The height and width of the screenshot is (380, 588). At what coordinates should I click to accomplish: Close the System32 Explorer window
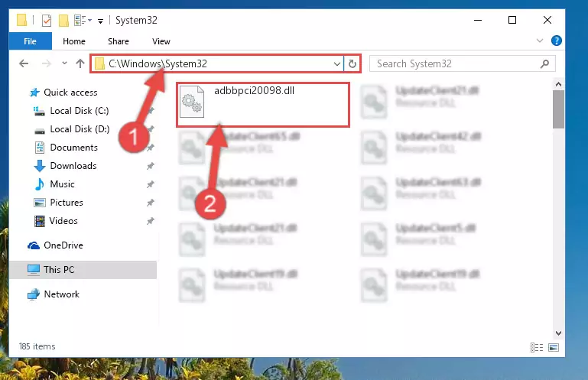pos(547,20)
